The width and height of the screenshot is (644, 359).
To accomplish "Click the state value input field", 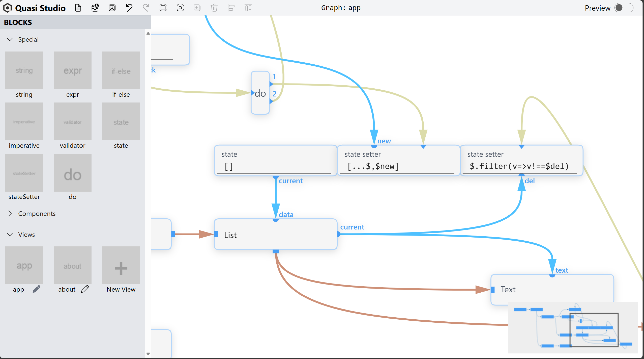I will pyautogui.click(x=274, y=167).
